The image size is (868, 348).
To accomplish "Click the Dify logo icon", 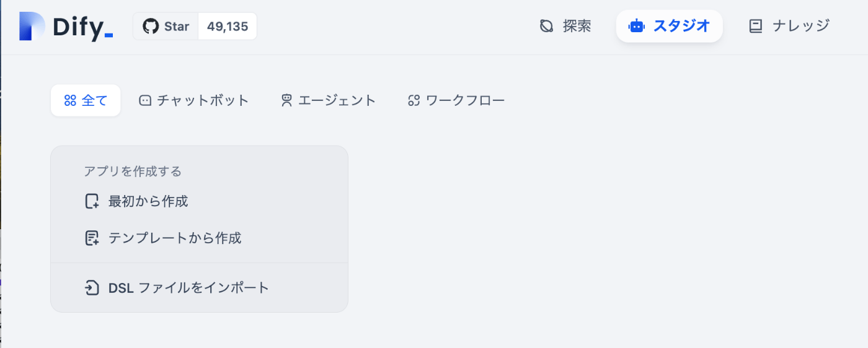I will click(x=32, y=26).
